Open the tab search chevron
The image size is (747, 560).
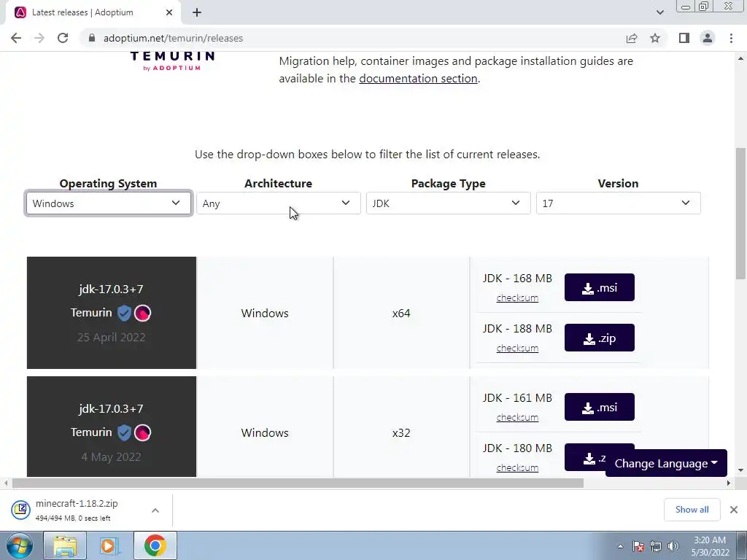pyautogui.click(x=659, y=12)
